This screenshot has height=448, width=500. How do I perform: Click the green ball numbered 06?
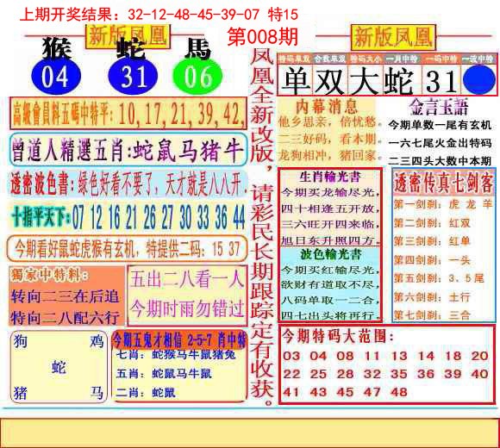[197, 77]
